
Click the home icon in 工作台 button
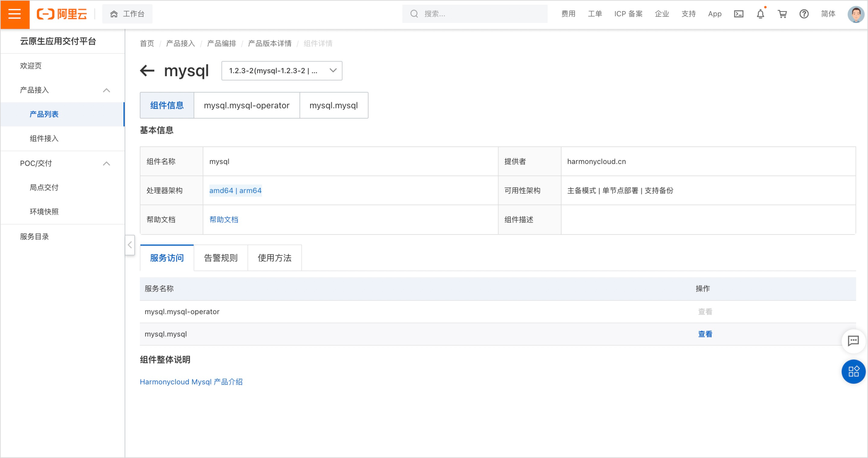click(114, 14)
